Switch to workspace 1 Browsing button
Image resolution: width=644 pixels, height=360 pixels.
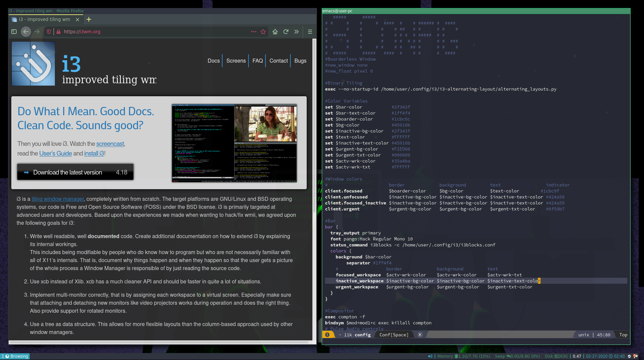[15, 356]
